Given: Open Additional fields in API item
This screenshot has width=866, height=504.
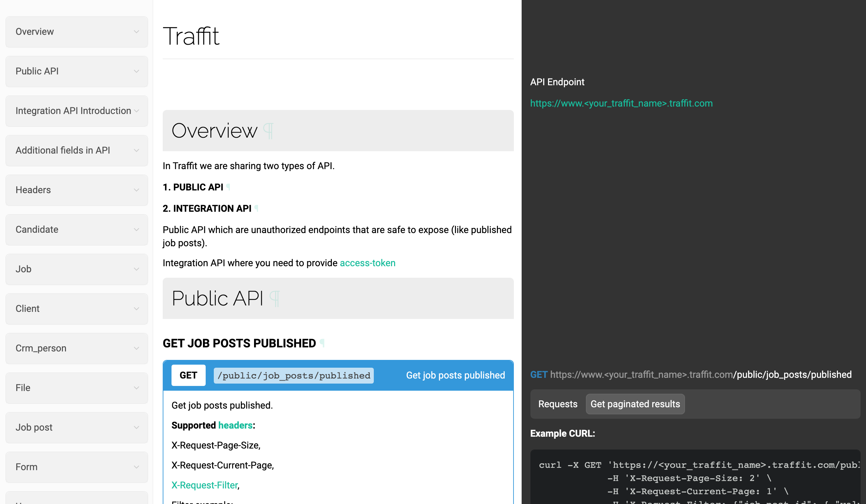Looking at the screenshot, I should point(77,151).
